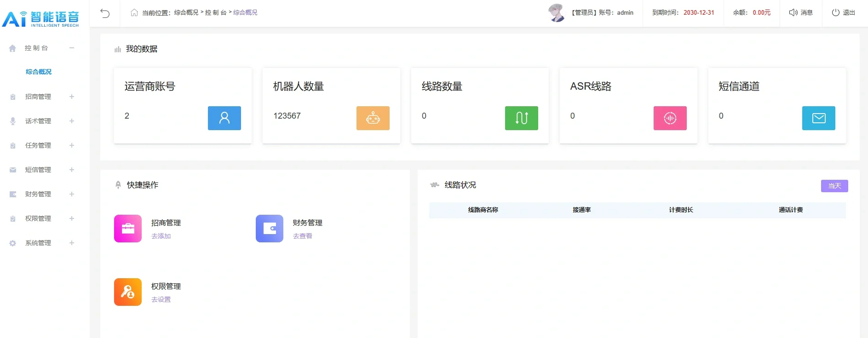Viewport: 868px width, 338px height.
Task: Click the home icon in breadcrumb
Action: tap(134, 12)
